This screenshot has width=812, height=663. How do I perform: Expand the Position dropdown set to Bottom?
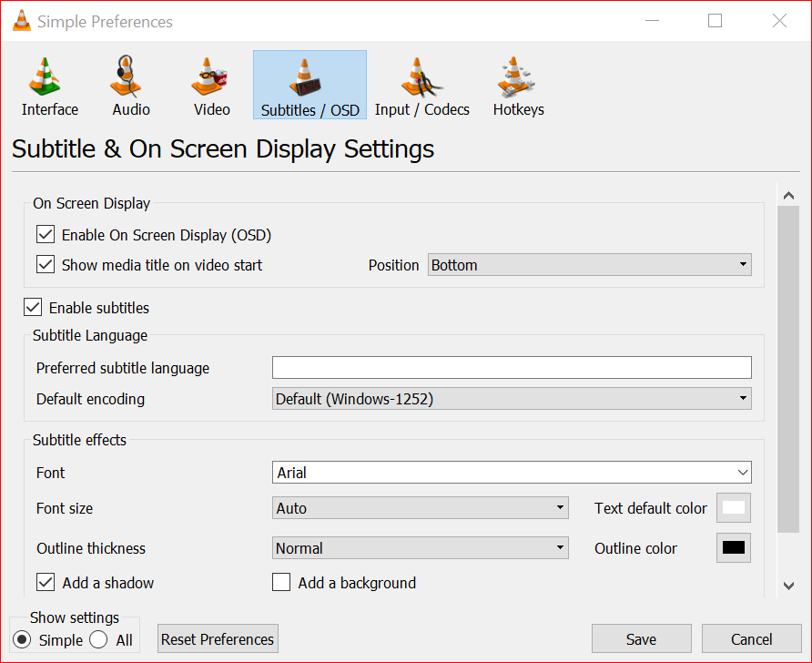(589, 265)
